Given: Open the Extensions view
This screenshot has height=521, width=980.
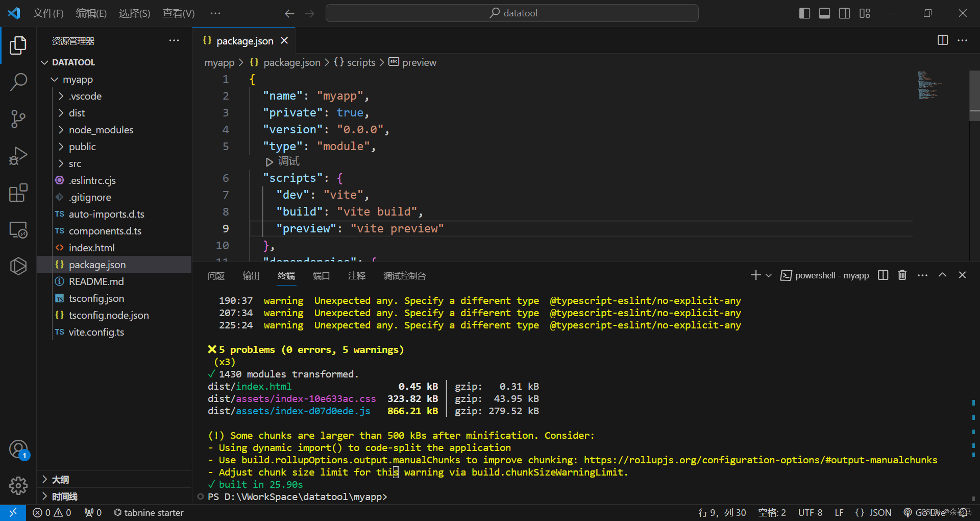Looking at the screenshot, I should [18, 193].
